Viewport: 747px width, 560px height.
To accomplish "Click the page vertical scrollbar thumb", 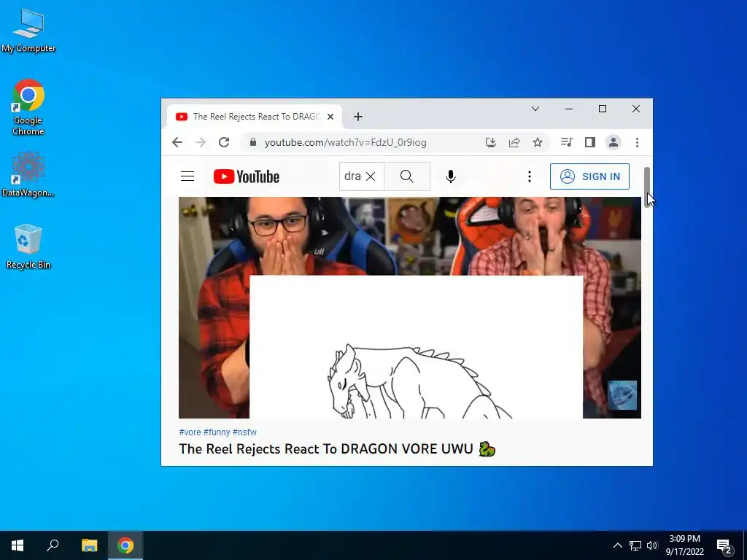I will tap(647, 187).
